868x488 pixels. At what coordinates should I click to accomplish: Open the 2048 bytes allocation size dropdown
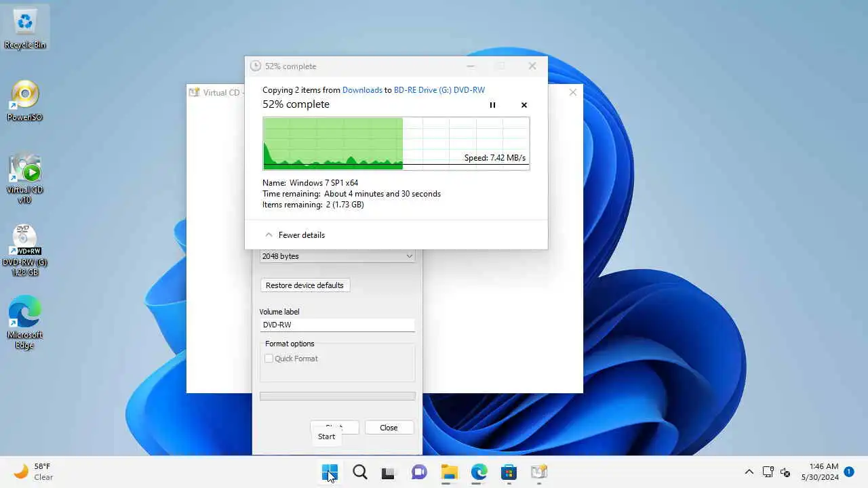point(337,256)
